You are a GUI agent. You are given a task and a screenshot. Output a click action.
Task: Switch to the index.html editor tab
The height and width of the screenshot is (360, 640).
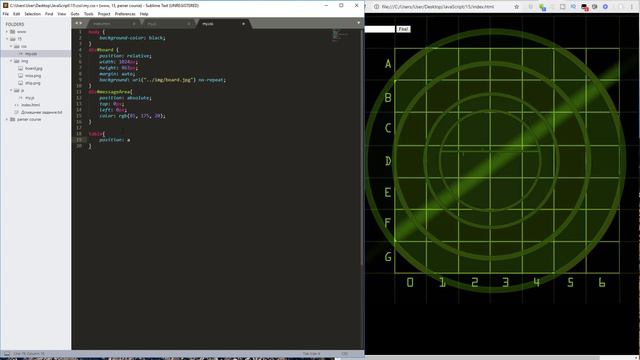click(x=113, y=24)
